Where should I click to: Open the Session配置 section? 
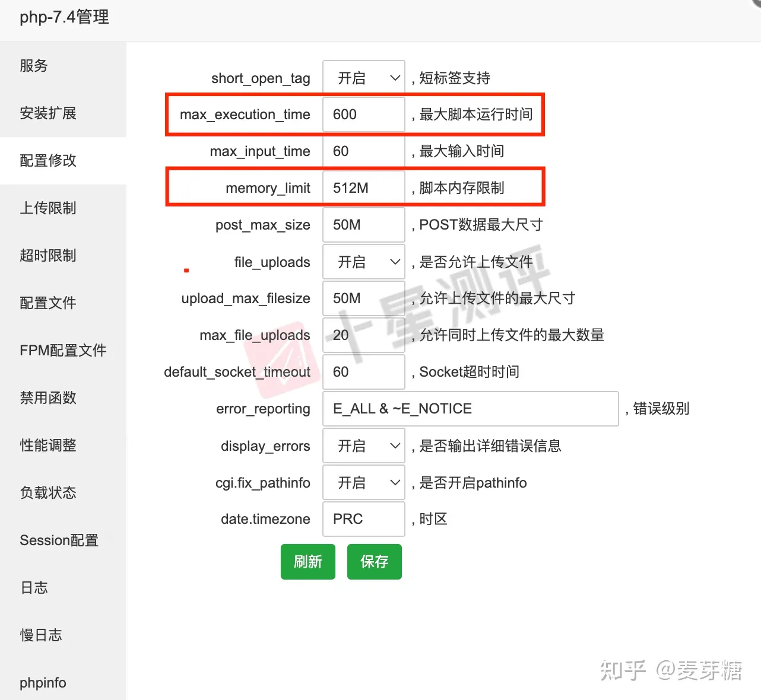point(59,540)
